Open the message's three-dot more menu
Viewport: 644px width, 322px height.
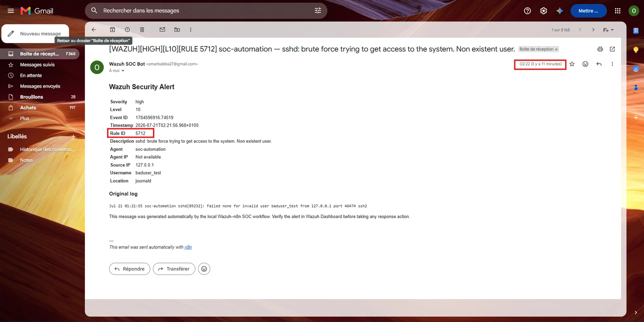[612, 64]
